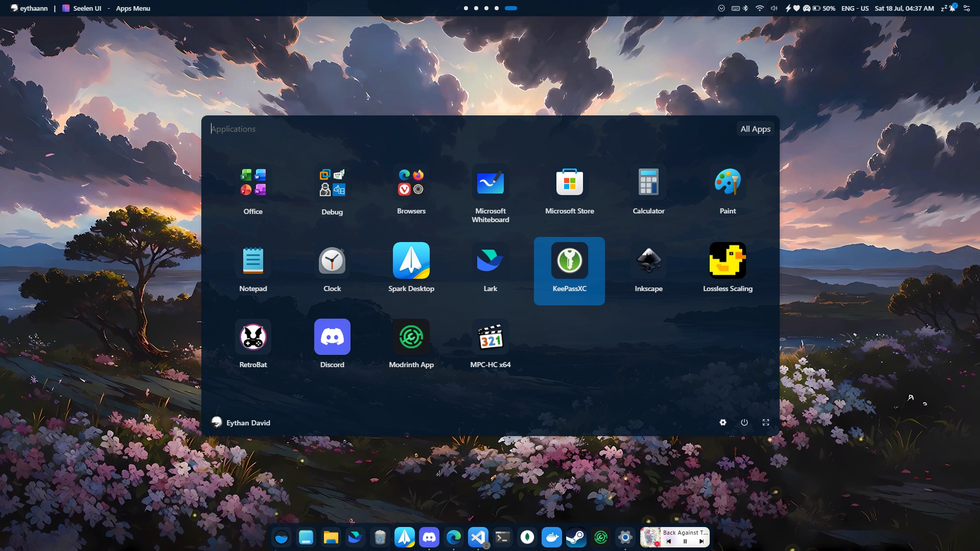Open Modrinth App from the dock
980x551 pixels.
coord(601,537)
